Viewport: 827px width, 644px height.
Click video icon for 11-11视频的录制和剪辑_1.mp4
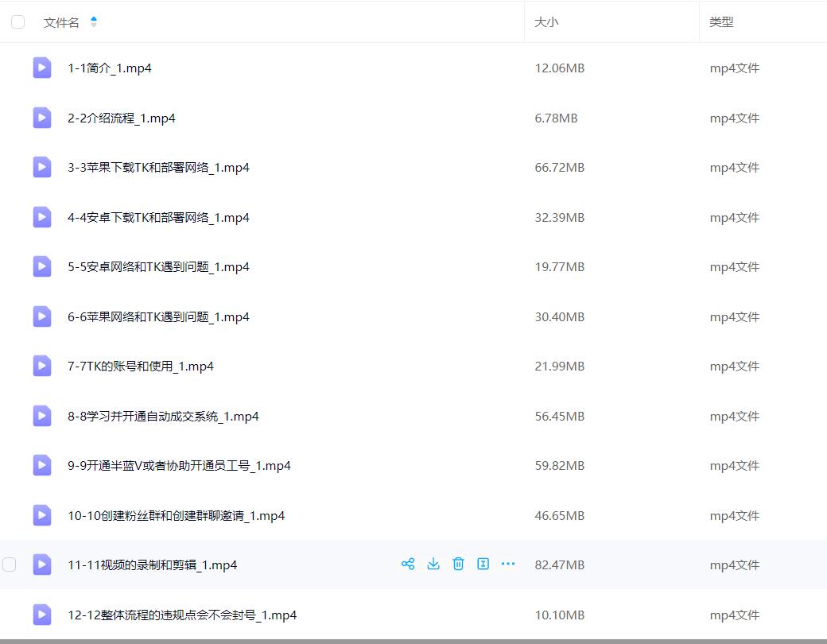pos(42,564)
